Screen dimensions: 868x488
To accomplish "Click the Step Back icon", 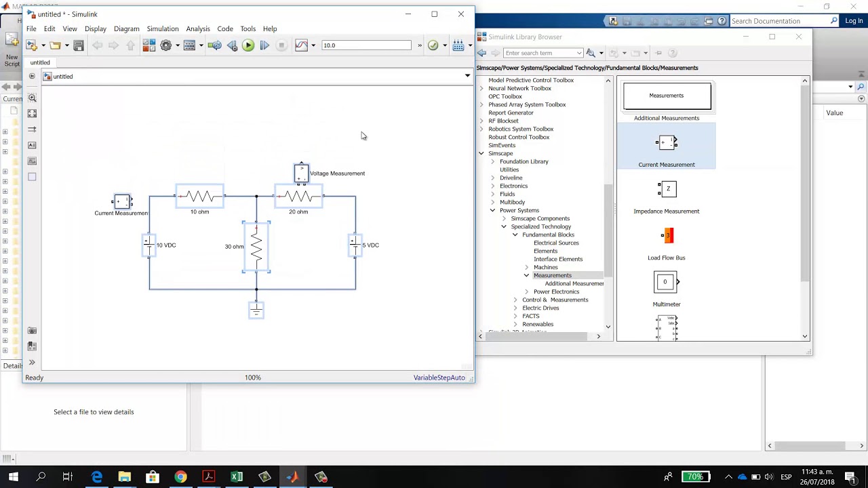I will 232,45.
